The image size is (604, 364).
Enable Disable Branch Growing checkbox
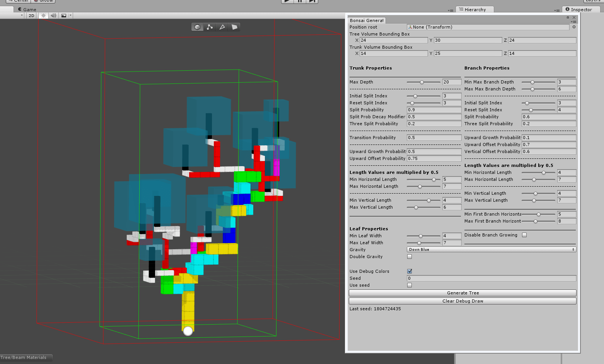point(524,235)
